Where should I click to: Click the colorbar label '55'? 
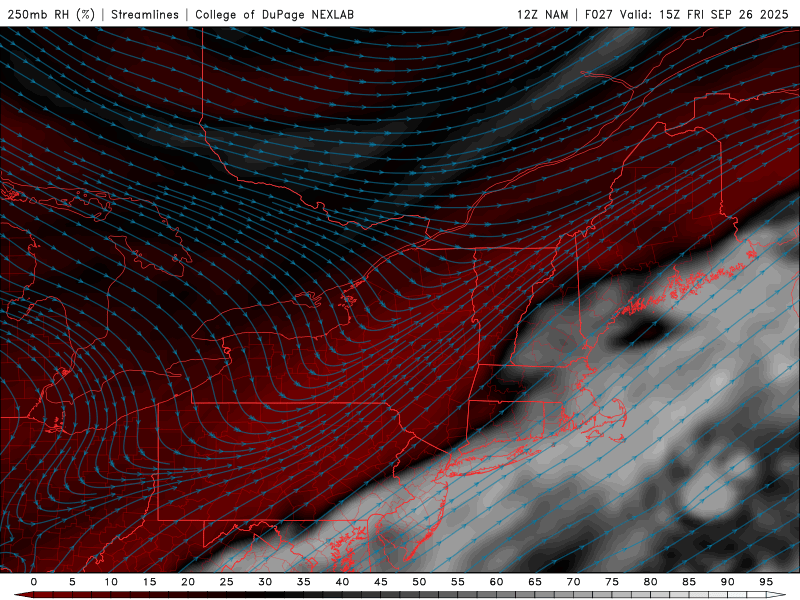click(x=458, y=582)
